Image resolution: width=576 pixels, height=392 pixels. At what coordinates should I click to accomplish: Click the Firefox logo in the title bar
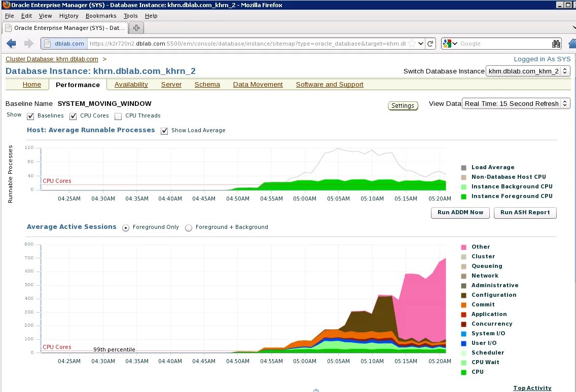[6, 5]
